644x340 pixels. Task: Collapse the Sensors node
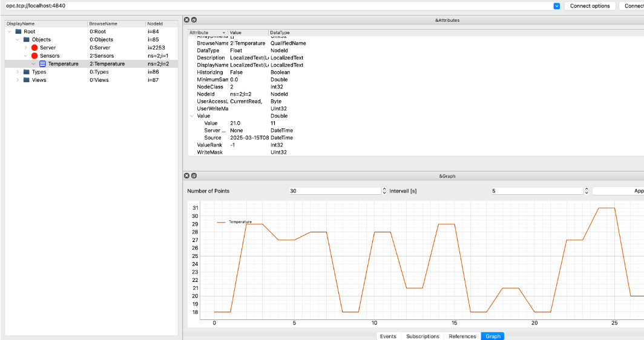pyautogui.click(x=25, y=56)
